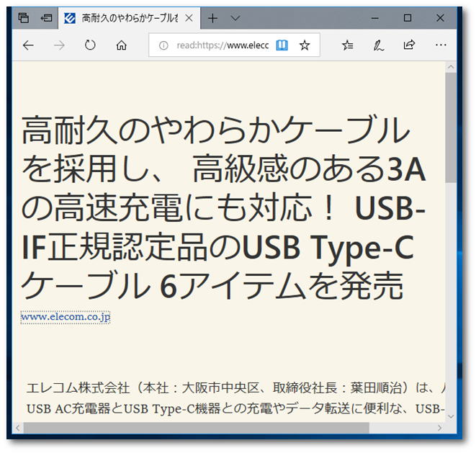Open the www.elecom.co.jp link
This screenshot has height=453, width=476.
click(66, 318)
